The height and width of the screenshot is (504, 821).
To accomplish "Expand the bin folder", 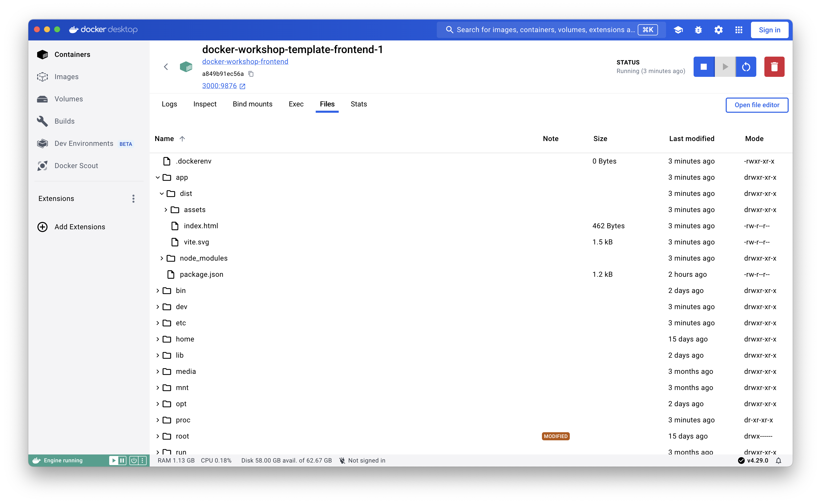I will [x=158, y=290].
